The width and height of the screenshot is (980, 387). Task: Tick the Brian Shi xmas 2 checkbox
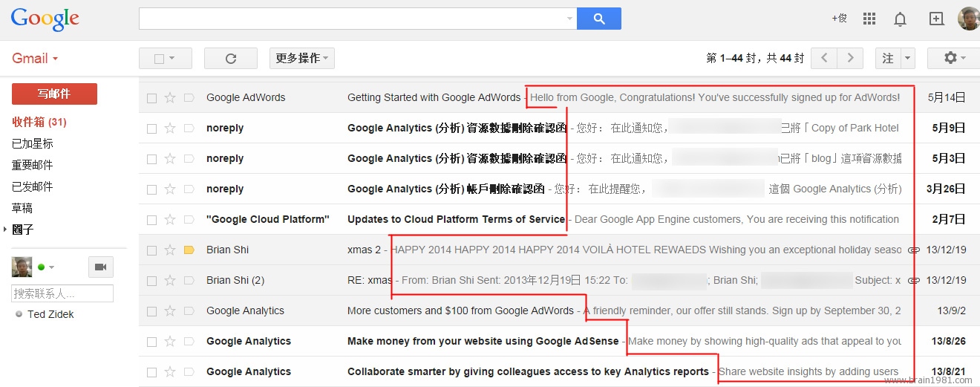coord(151,250)
